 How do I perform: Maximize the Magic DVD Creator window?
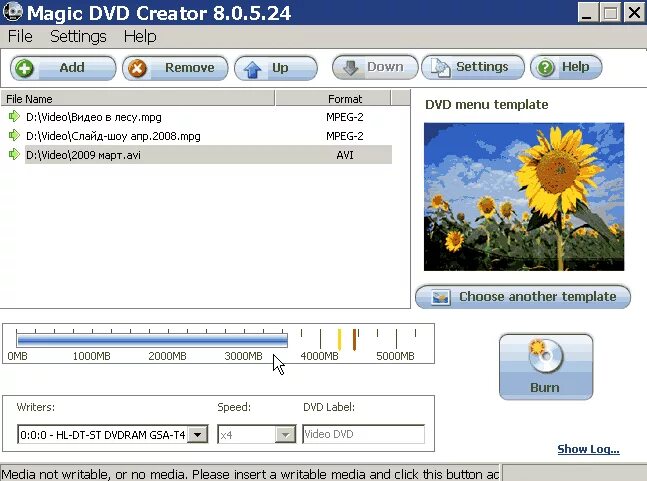[610, 12]
